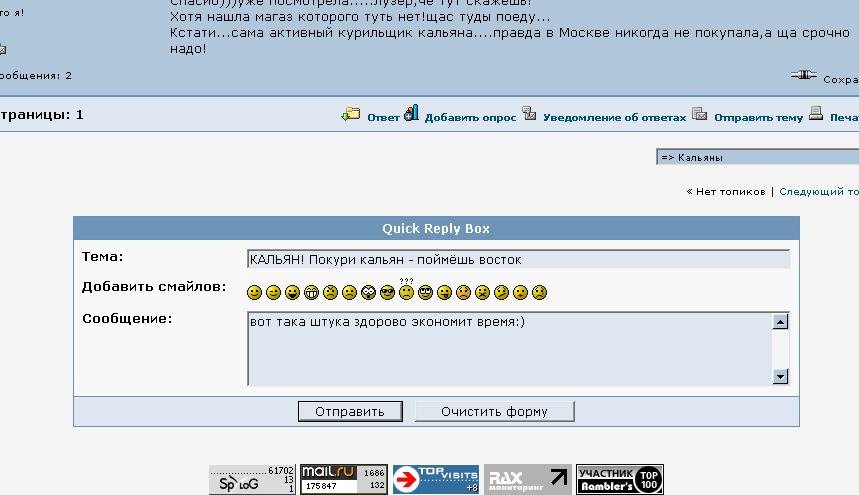Add the tongue-out smiley
Screen dimensions: 859x495
pos(444,293)
